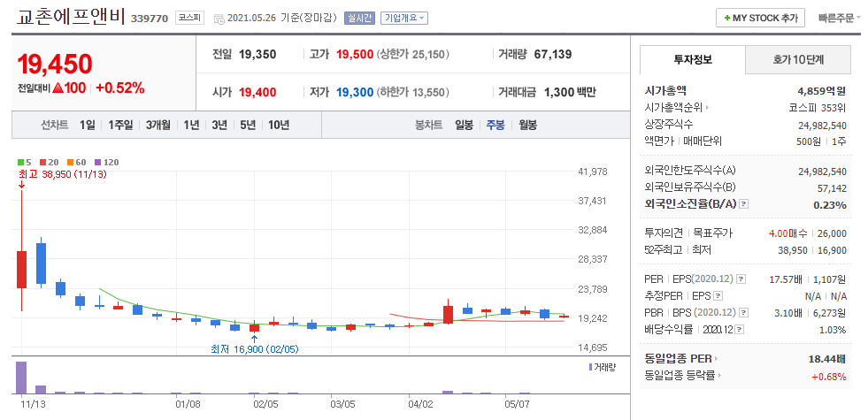Click the plus icon on MY STOCK 추가

click(726, 18)
